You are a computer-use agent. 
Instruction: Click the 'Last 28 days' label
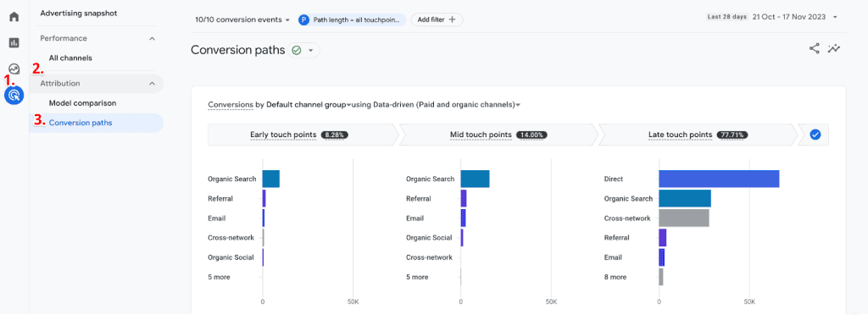726,17
